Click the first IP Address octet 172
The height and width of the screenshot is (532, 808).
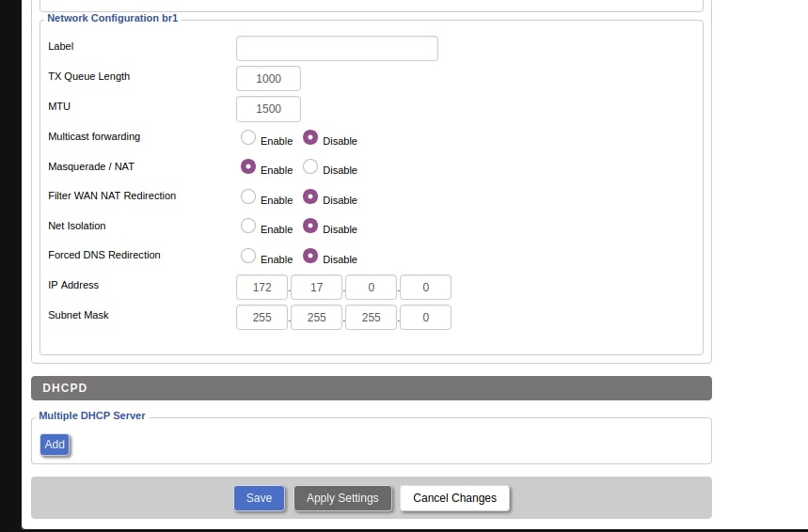click(x=261, y=288)
